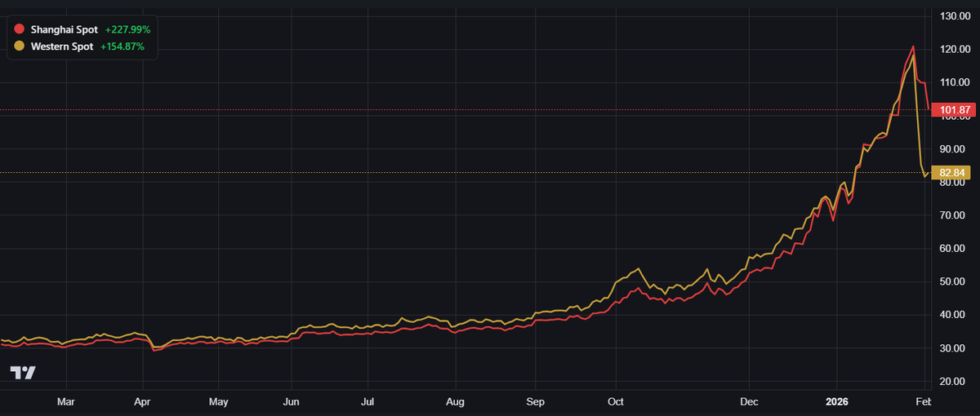Click the gold Western Spot legend dot

tap(20, 46)
